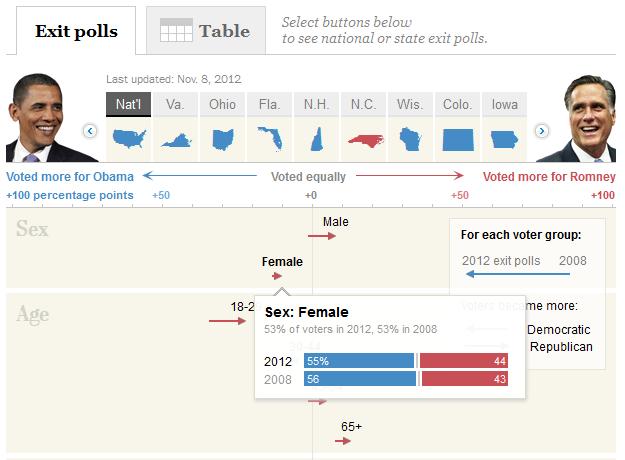Pick the Iowa state map icon
Image resolution: width=625 pixels, height=460 pixels.
coord(505,139)
